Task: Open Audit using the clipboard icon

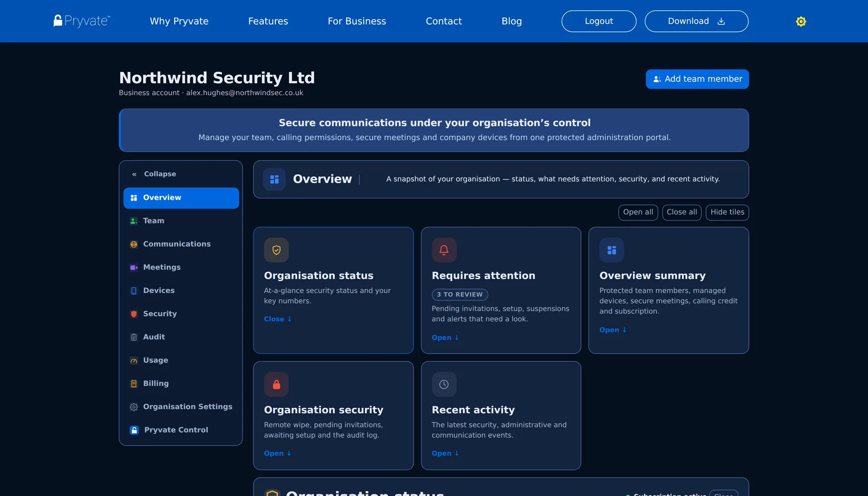Action: pyautogui.click(x=134, y=337)
